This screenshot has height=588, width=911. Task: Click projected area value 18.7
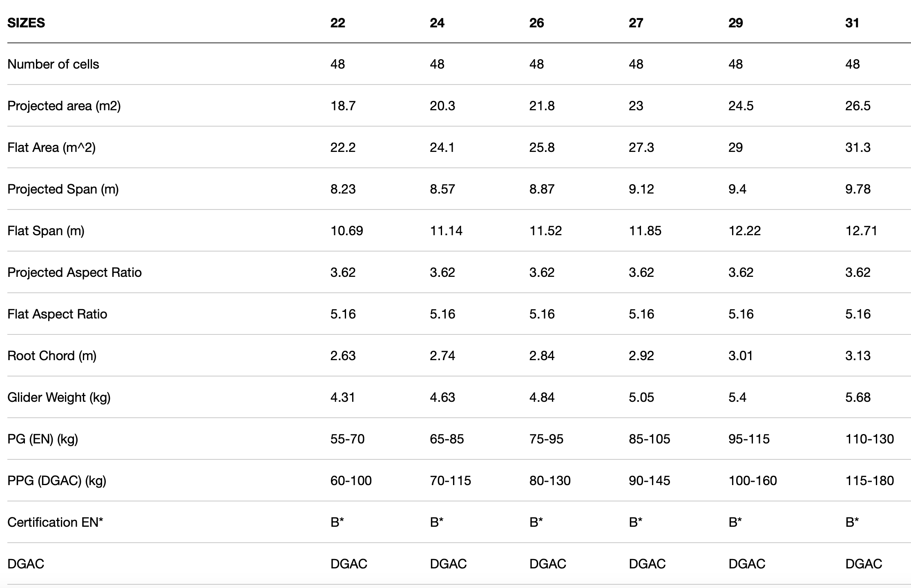(x=343, y=106)
